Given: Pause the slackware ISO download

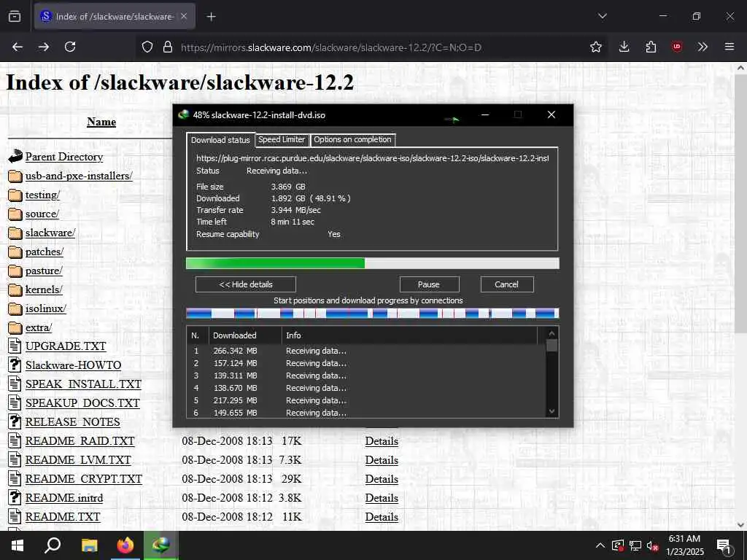Looking at the screenshot, I should pyautogui.click(x=429, y=284).
